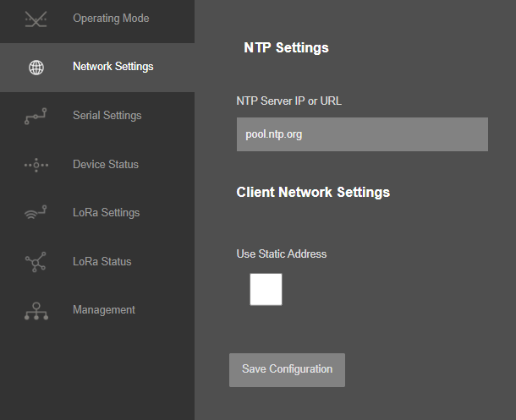Click the Device Status dotted icon
516x420 pixels.
[36, 165]
